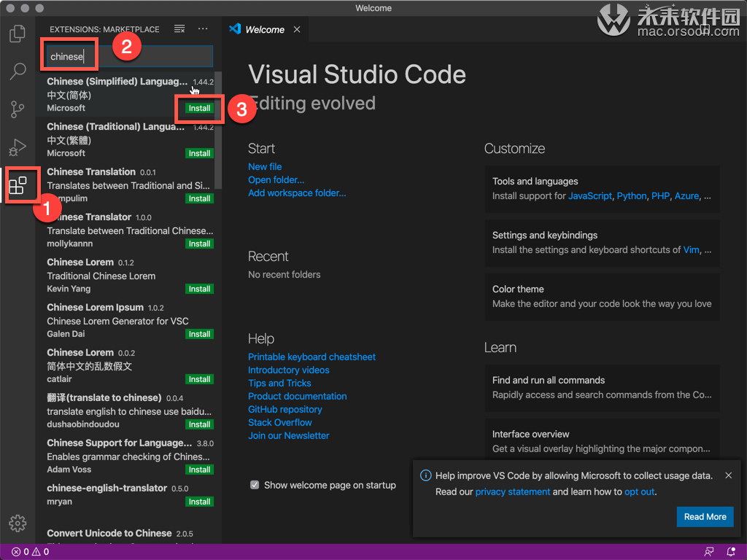Open the Color theme customization card
This screenshot has height=560, width=747.
pyautogui.click(x=602, y=296)
